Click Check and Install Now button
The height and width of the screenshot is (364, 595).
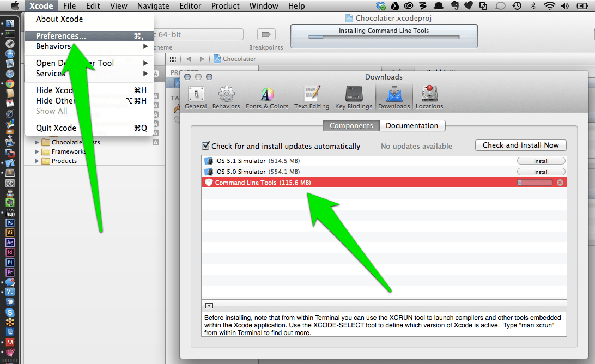tap(521, 145)
